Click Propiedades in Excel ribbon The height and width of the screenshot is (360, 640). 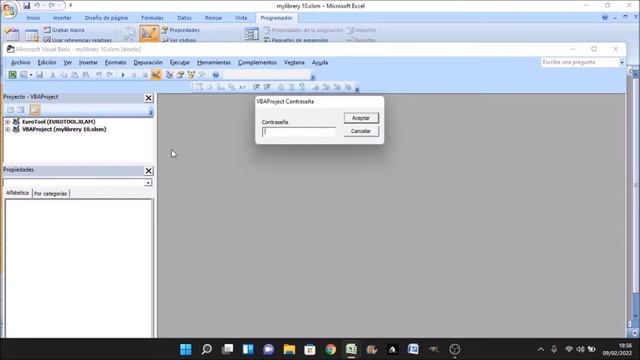pos(180,30)
